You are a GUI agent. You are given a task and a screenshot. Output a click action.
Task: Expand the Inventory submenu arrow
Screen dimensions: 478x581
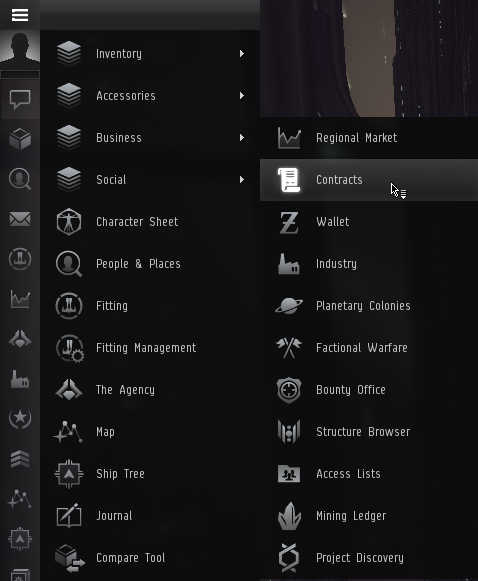coord(242,54)
